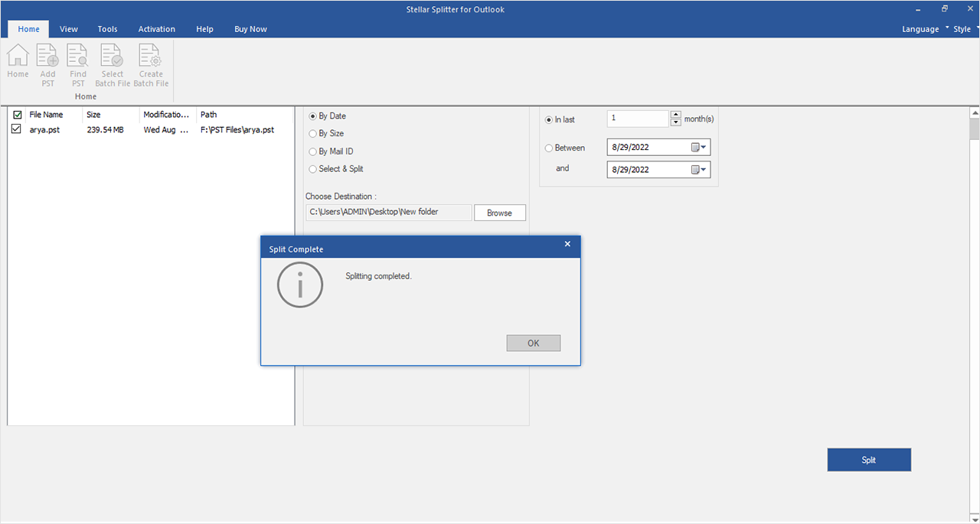This screenshot has width=980, height=524.
Task: Click the Select Batch File icon
Action: point(113,65)
